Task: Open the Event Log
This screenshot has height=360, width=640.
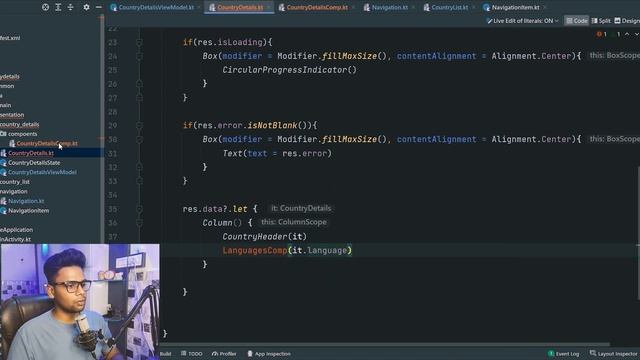Action: (x=564, y=354)
